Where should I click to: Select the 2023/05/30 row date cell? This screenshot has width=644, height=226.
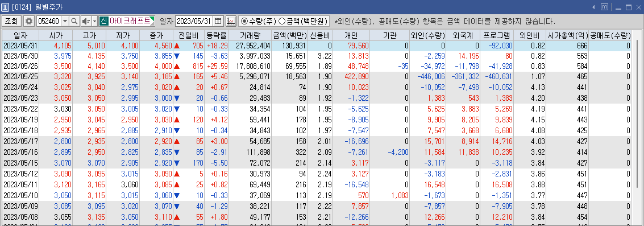pos(20,56)
